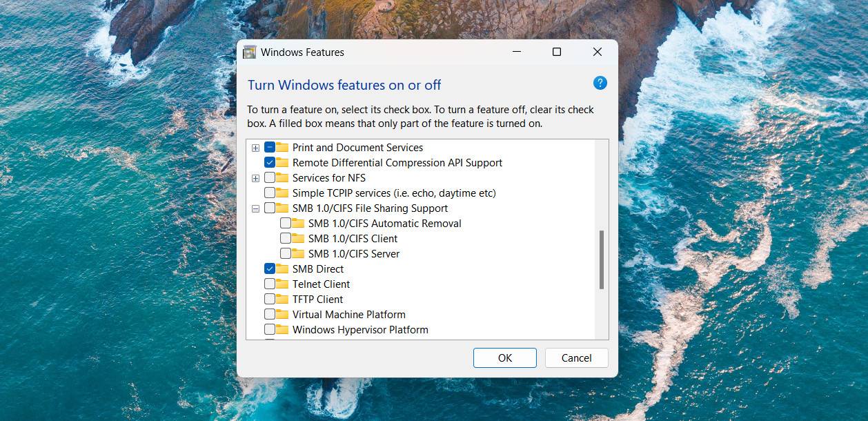Screen dimensions: 868x421
Task: Select the Virtual Machine Platform label
Action: pos(349,314)
